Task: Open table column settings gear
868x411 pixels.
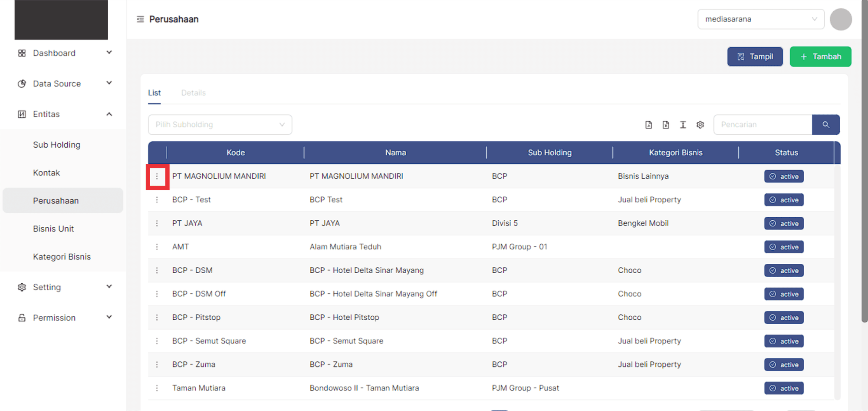Action: (x=700, y=125)
